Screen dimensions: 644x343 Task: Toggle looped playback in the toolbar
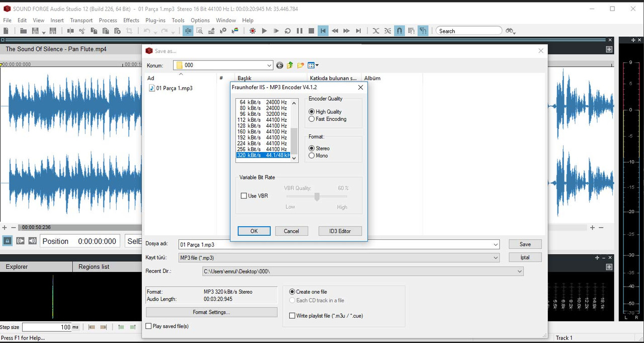(x=288, y=31)
